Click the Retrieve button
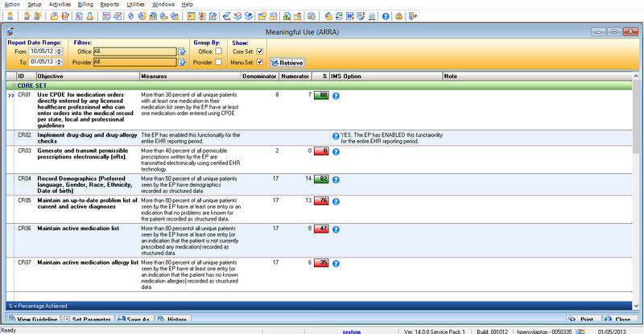The height and width of the screenshot is (334, 644). (x=286, y=62)
